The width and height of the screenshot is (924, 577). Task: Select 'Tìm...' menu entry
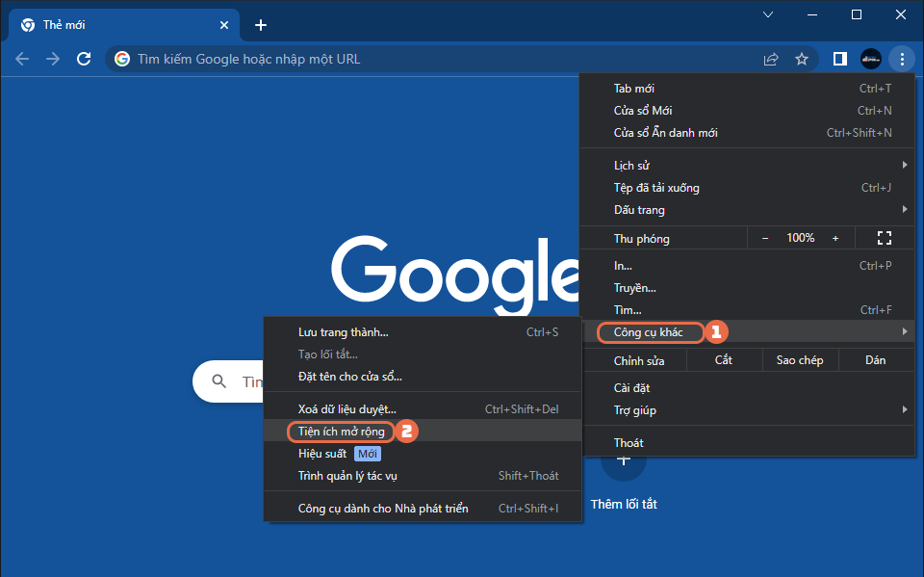coord(747,310)
